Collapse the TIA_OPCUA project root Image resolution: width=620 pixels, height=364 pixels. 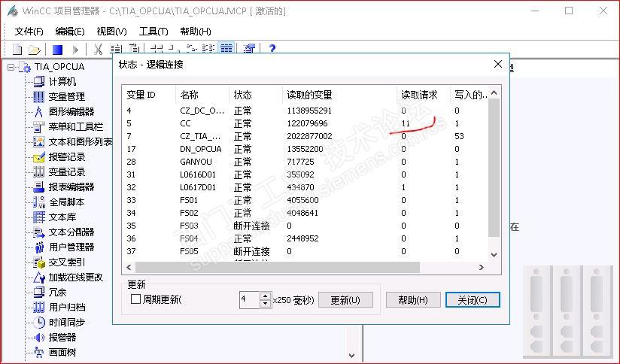(11, 67)
